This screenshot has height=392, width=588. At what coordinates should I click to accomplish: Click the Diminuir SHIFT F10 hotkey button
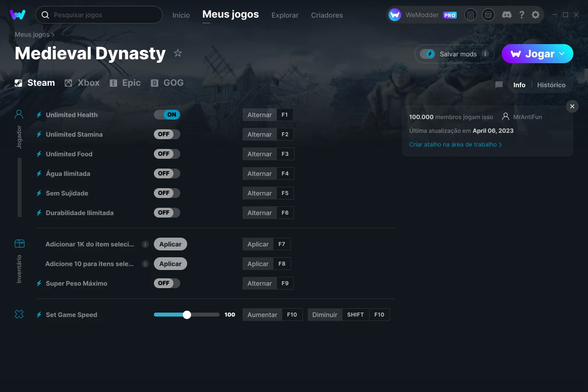pos(349,315)
